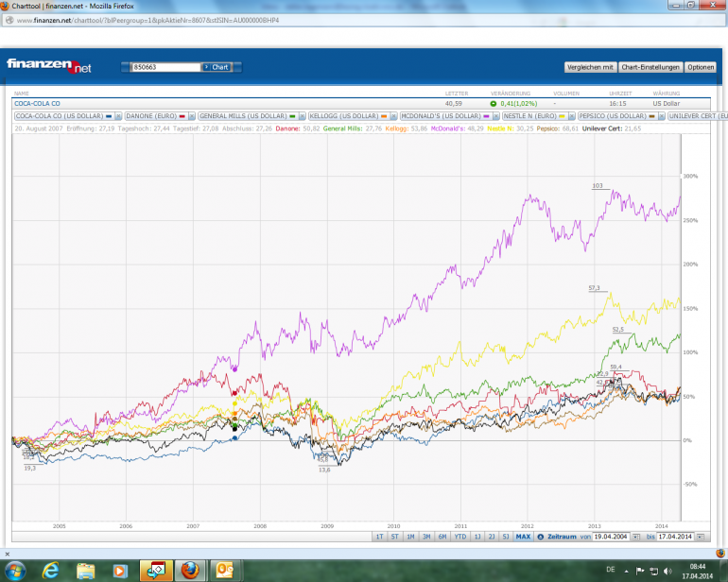The width and height of the screenshot is (728, 582).
Task: Open network tray icon
Action: pyautogui.click(x=653, y=571)
